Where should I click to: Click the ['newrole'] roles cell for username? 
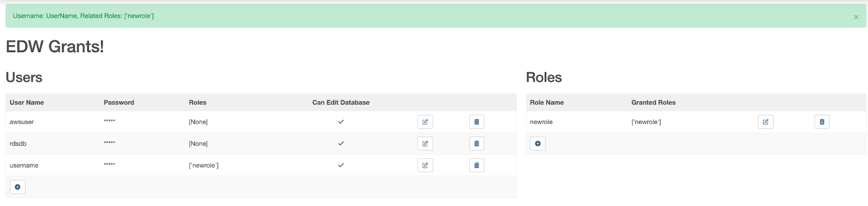tap(203, 165)
